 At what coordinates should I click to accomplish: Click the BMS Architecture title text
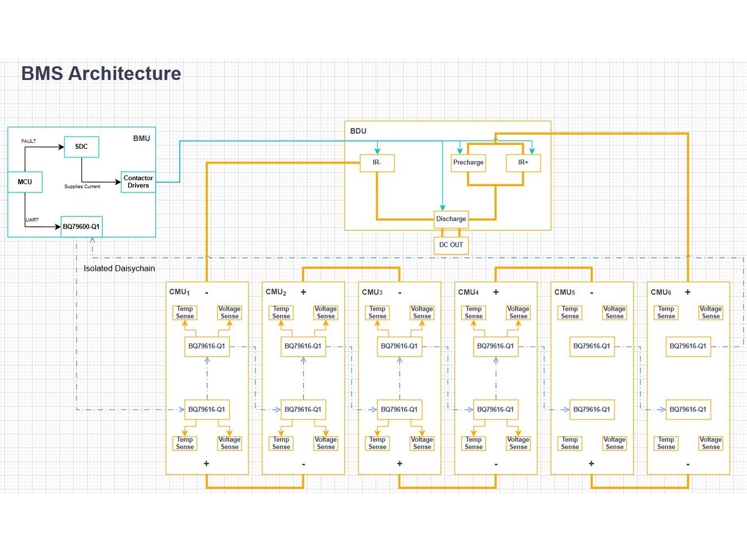click(x=101, y=74)
